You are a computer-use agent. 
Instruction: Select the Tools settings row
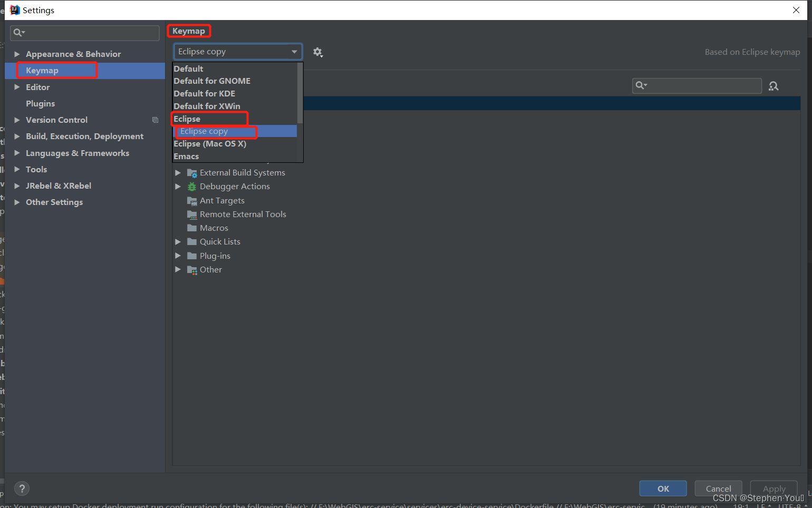(85, 170)
